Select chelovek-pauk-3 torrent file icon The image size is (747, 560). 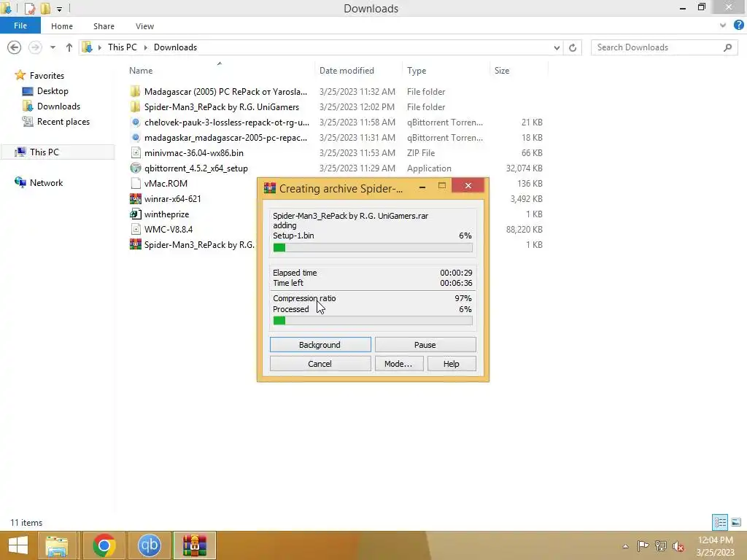(136, 122)
